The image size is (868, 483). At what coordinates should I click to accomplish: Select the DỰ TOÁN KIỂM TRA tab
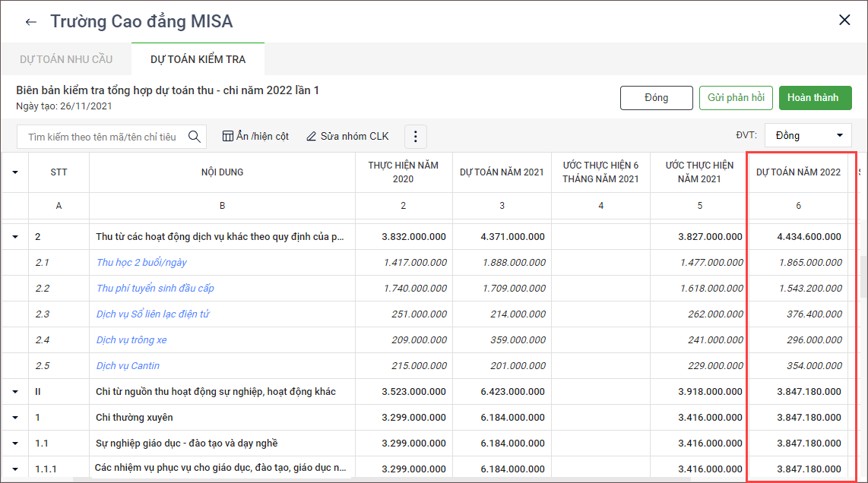pyautogui.click(x=198, y=59)
